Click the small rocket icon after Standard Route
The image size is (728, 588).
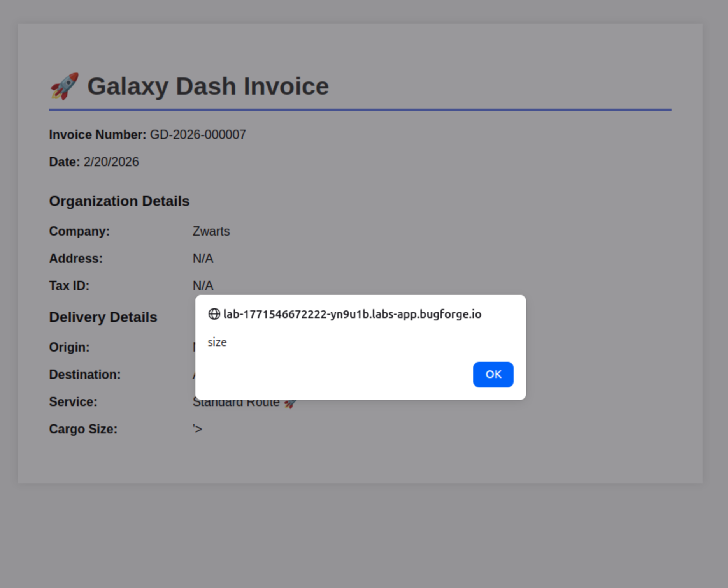290,403
